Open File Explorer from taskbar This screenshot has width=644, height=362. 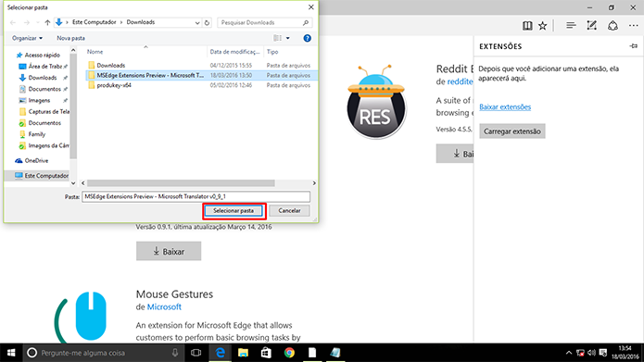click(243, 353)
